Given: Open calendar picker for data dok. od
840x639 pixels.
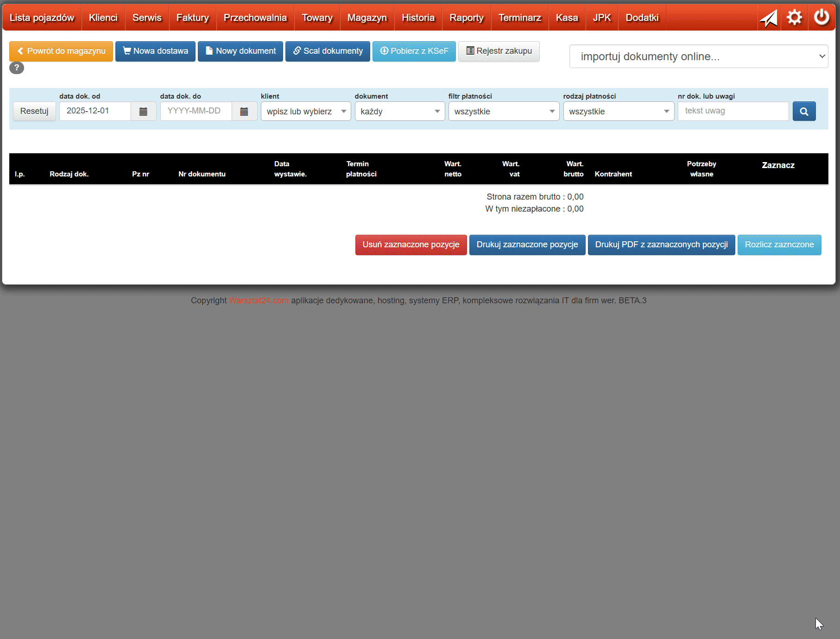Looking at the screenshot, I should point(144,111).
